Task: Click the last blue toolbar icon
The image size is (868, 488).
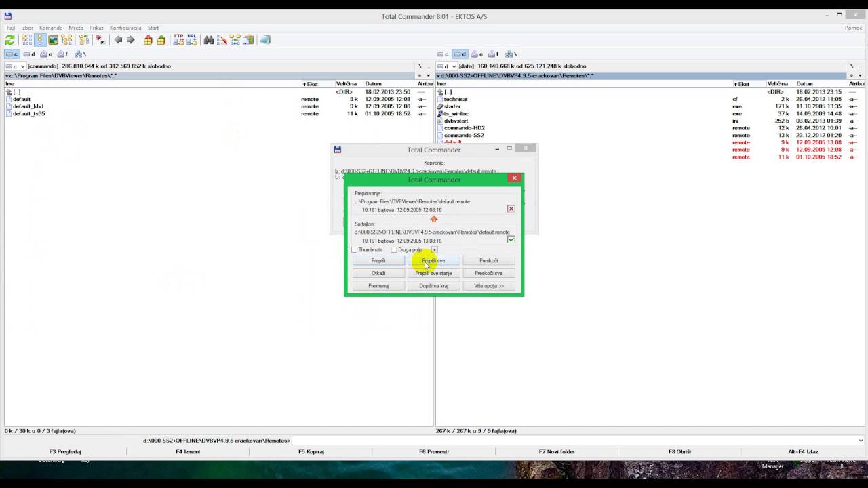Action: (265, 40)
